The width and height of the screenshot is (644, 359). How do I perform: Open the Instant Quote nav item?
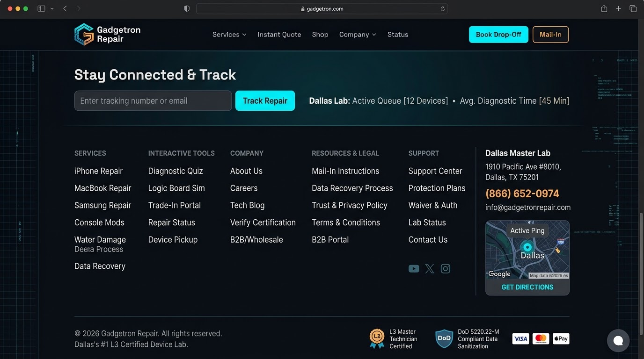pos(279,35)
